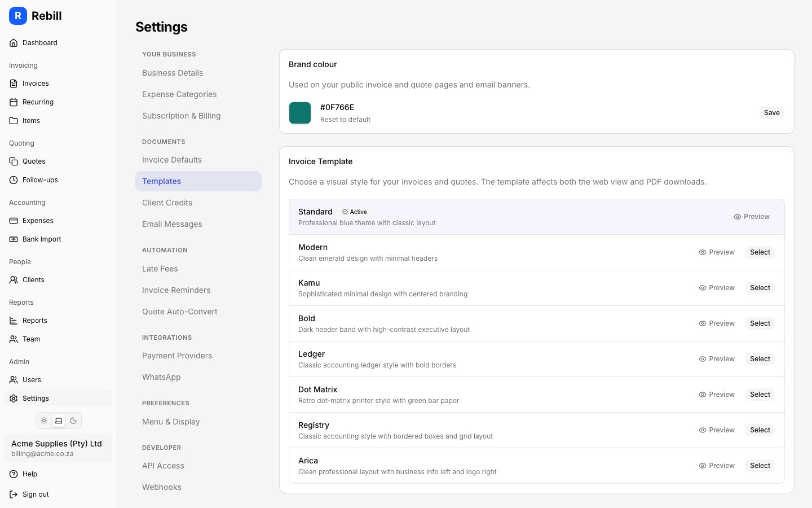Switch to dark theme moon icon
The width and height of the screenshot is (812, 508).
pos(73,421)
